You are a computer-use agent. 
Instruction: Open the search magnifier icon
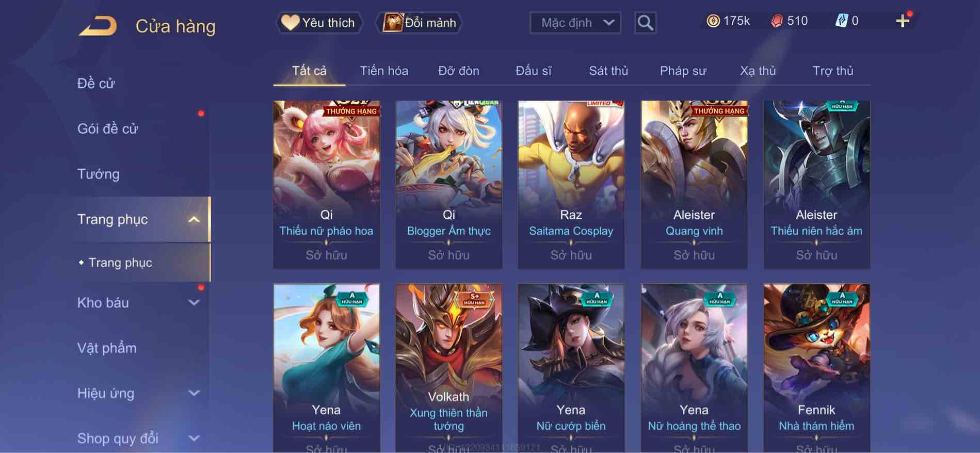point(645,23)
